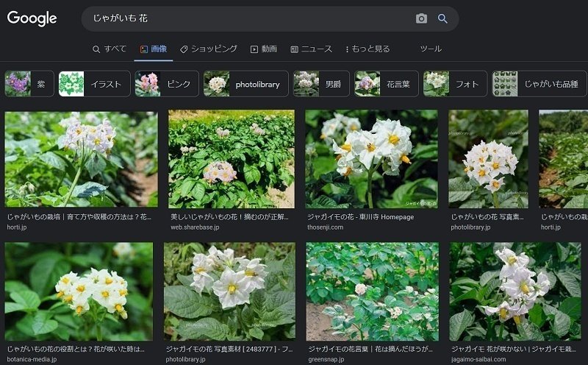
Task: Click the web.sharebase.jp source text
Action: pyautogui.click(x=195, y=227)
